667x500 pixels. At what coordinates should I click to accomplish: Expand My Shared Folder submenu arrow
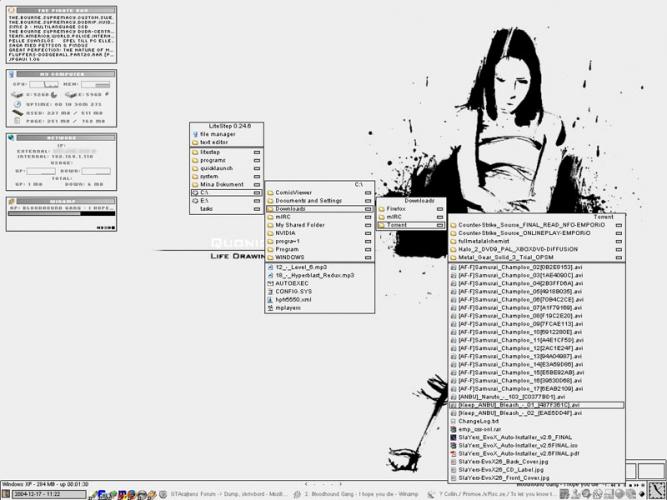(x=368, y=225)
